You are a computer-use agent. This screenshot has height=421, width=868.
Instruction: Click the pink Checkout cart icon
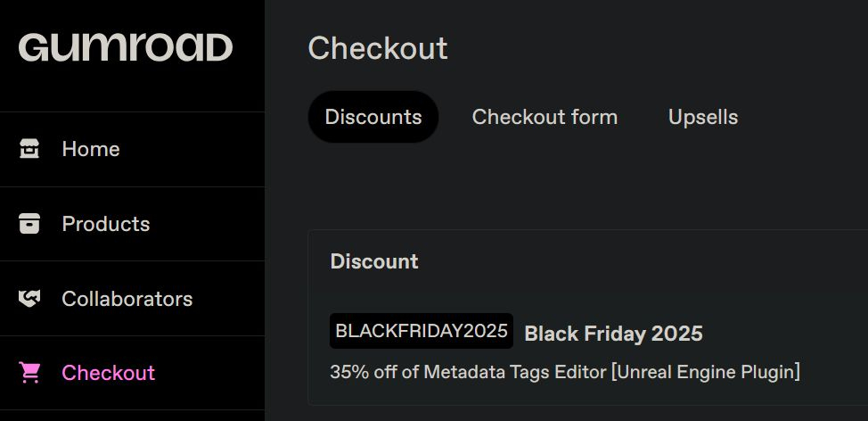(30, 373)
